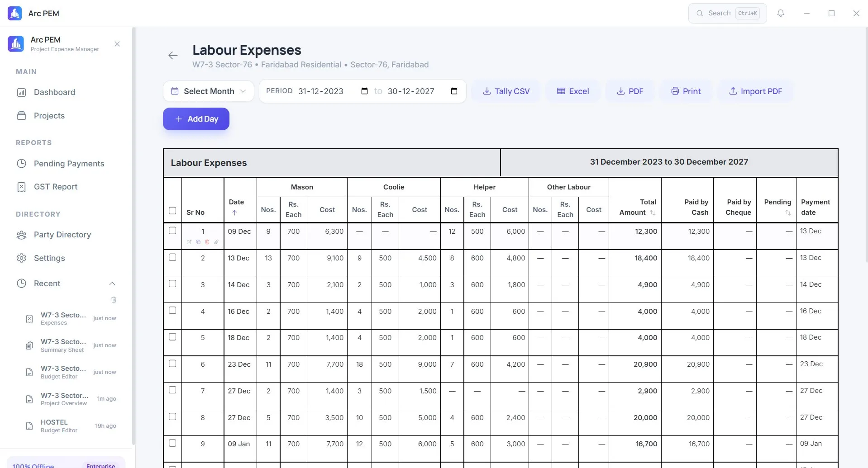Screen dimensions: 868x468
Task: Click the Import PDF button
Action: [755, 91]
